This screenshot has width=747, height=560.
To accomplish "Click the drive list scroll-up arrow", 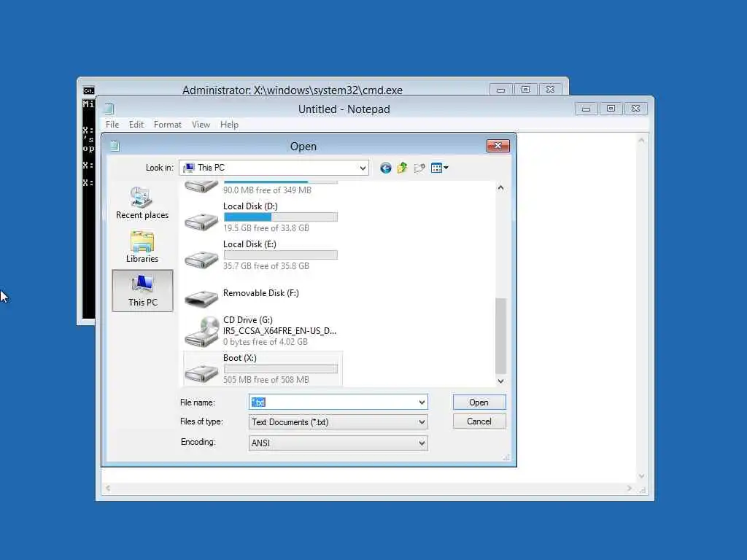I will coord(500,187).
